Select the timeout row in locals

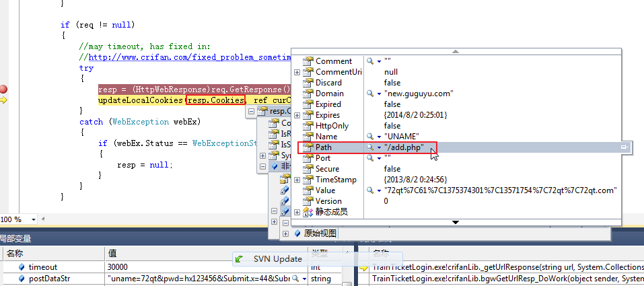pos(176,267)
